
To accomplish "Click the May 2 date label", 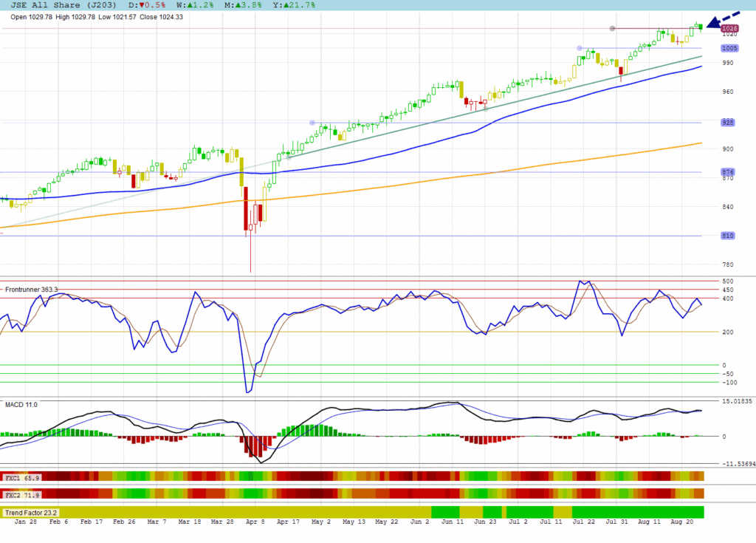I will (321, 522).
